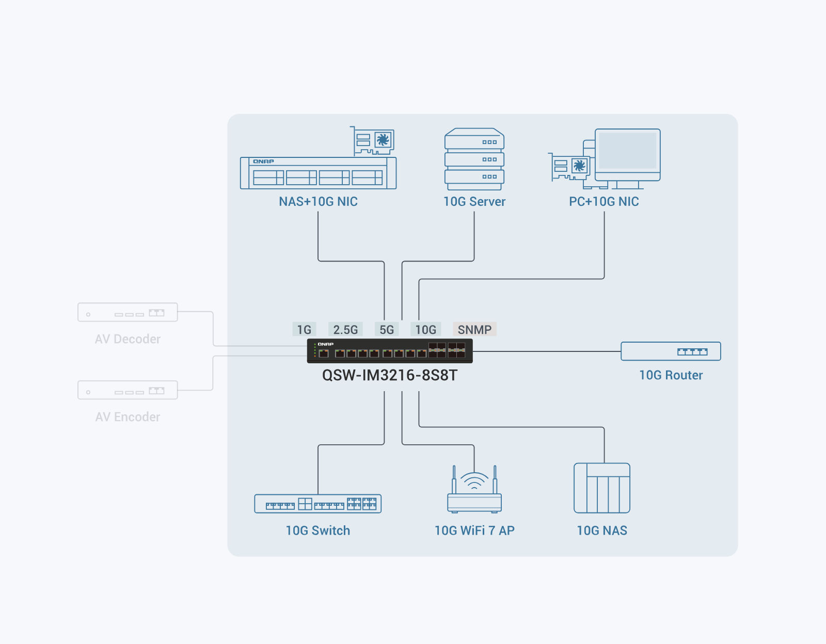
Task: Select the 1G speed tag
Action: pos(304,329)
